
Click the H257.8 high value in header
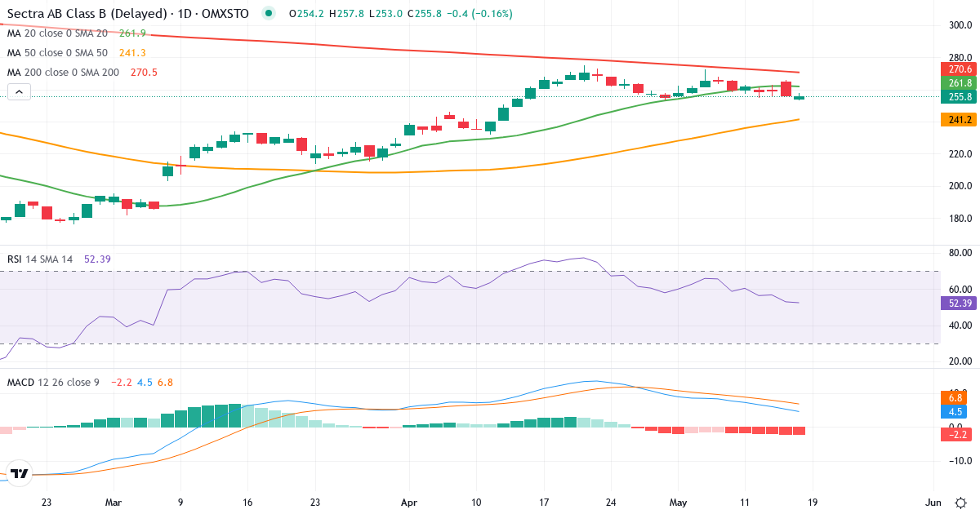(x=349, y=13)
